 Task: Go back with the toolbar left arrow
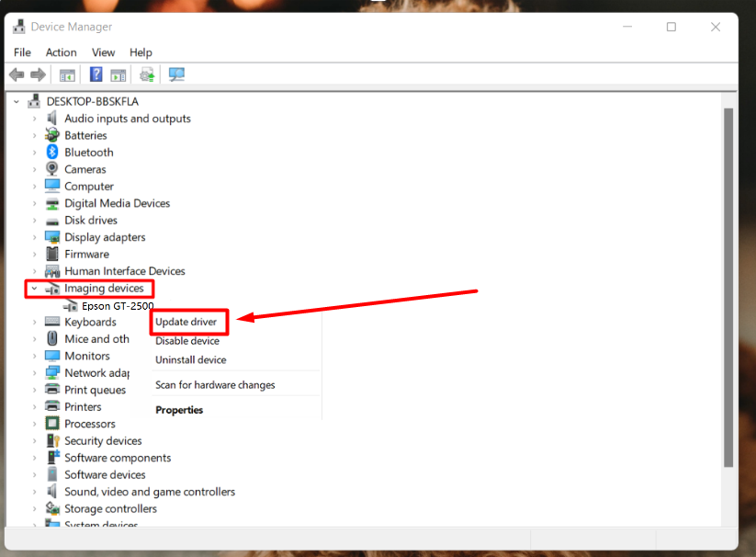coord(17,74)
